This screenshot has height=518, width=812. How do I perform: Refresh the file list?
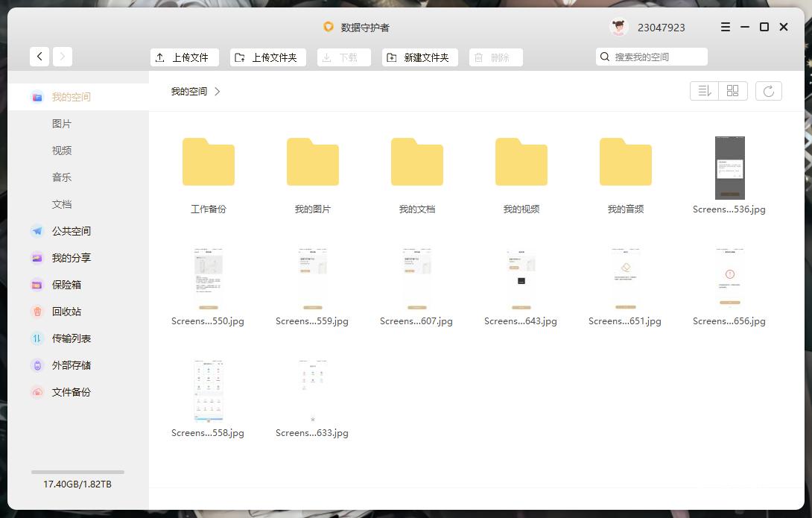[x=769, y=90]
